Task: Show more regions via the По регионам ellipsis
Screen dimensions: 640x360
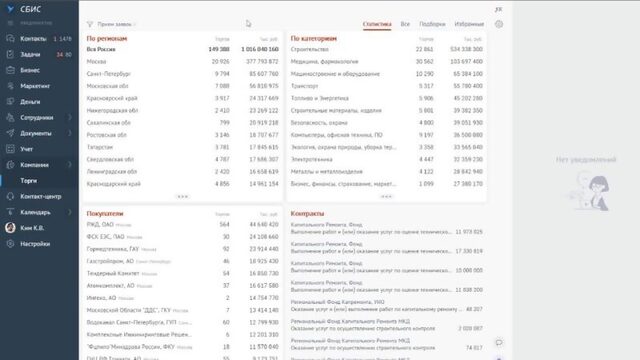Action: coord(182,197)
